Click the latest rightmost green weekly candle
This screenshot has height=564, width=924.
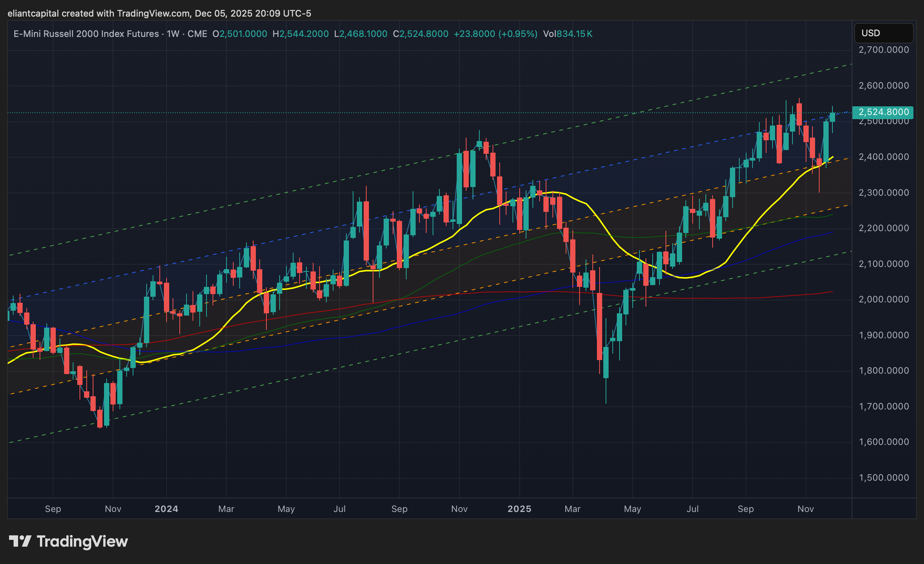coord(832,117)
